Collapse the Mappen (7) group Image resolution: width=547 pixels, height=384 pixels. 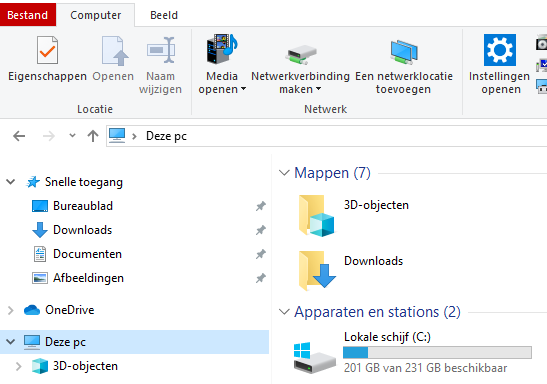[284, 173]
